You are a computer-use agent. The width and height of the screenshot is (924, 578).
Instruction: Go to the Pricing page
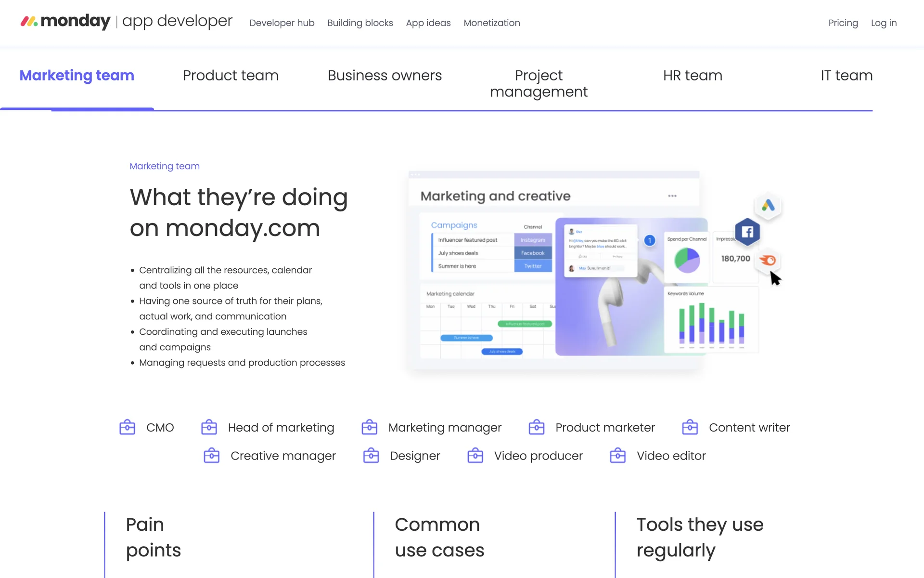click(843, 23)
